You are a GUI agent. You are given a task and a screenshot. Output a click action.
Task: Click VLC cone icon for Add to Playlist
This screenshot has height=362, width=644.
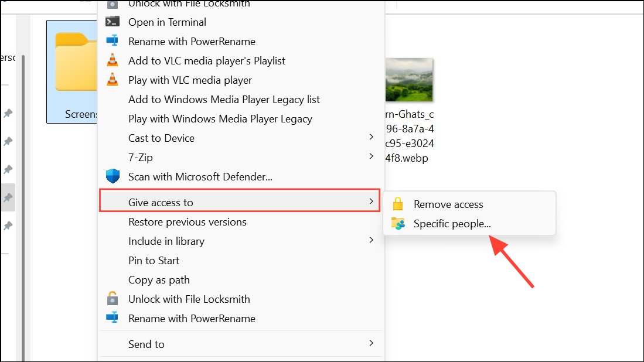(x=112, y=60)
